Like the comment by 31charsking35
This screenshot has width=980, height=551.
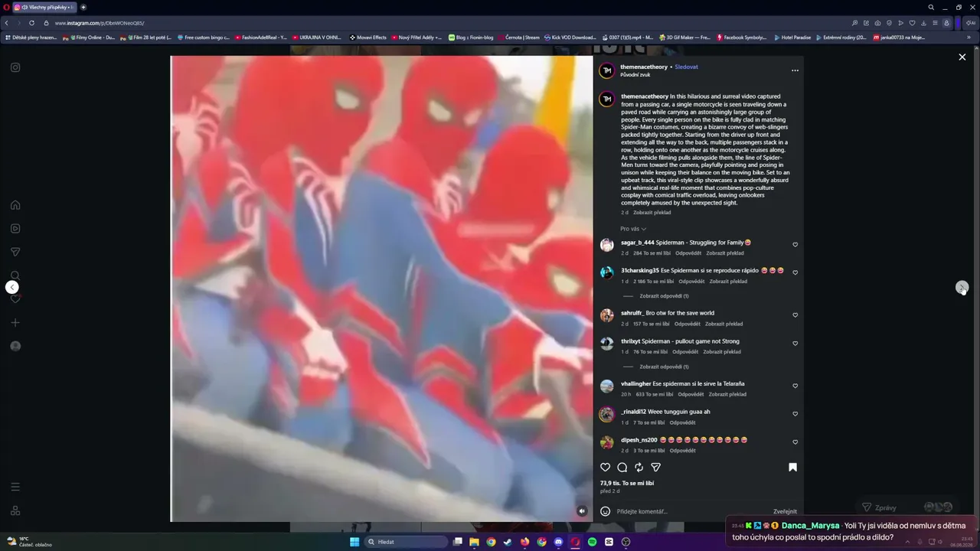(x=795, y=272)
